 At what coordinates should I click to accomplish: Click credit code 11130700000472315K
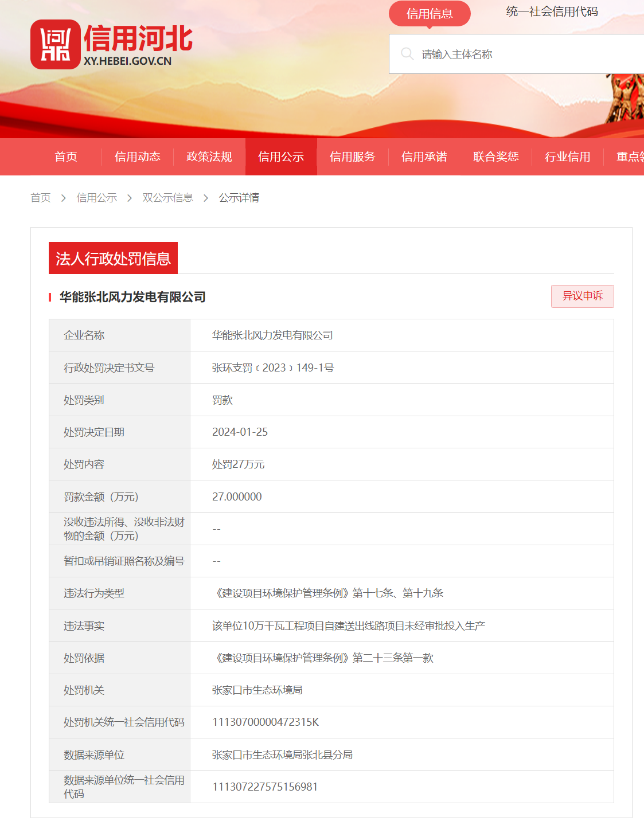tap(266, 722)
